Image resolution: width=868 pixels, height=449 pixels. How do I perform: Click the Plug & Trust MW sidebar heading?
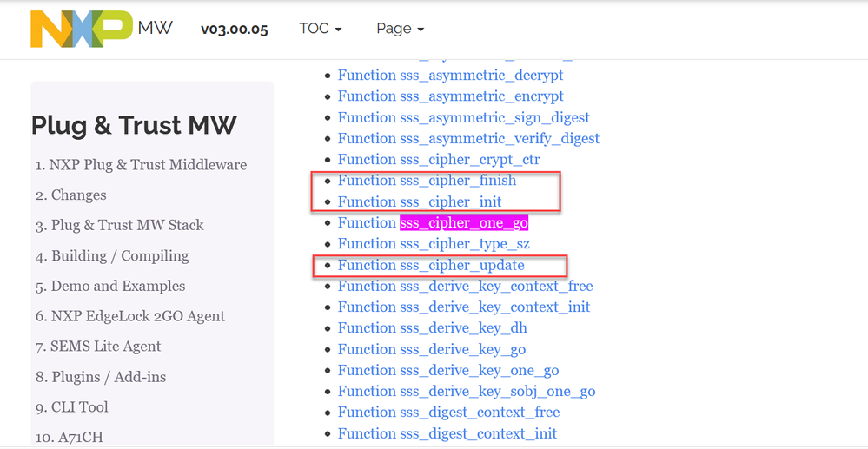click(x=134, y=126)
